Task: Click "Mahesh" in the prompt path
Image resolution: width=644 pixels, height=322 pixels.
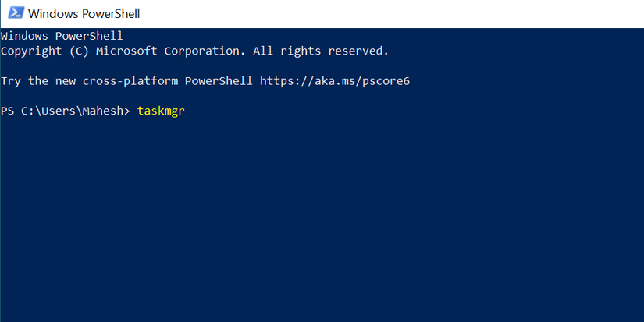Action: (104, 111)
